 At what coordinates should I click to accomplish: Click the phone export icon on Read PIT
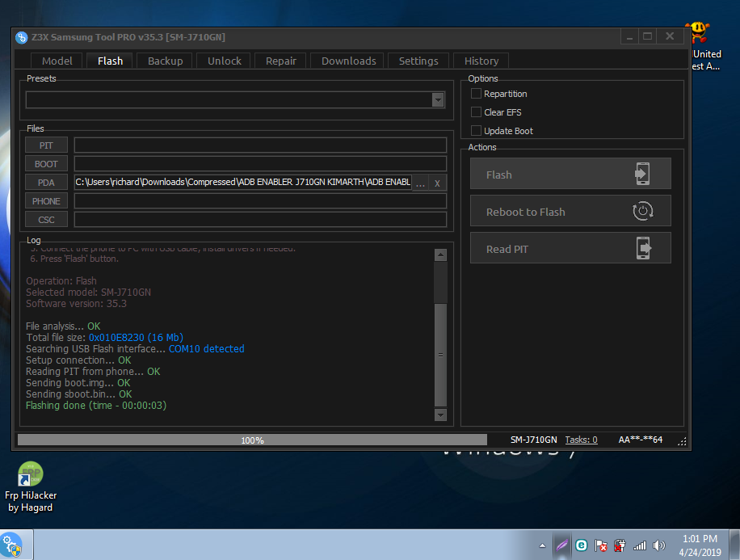643,248
